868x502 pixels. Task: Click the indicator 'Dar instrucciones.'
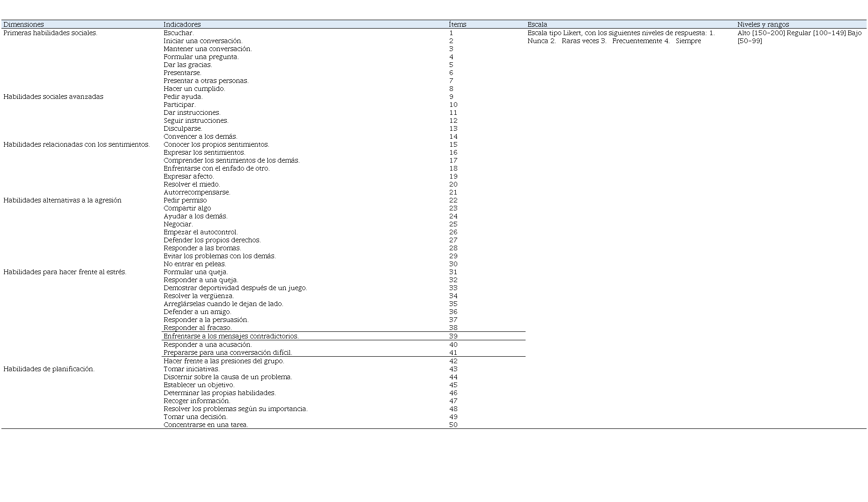click(x=192, y=112)
